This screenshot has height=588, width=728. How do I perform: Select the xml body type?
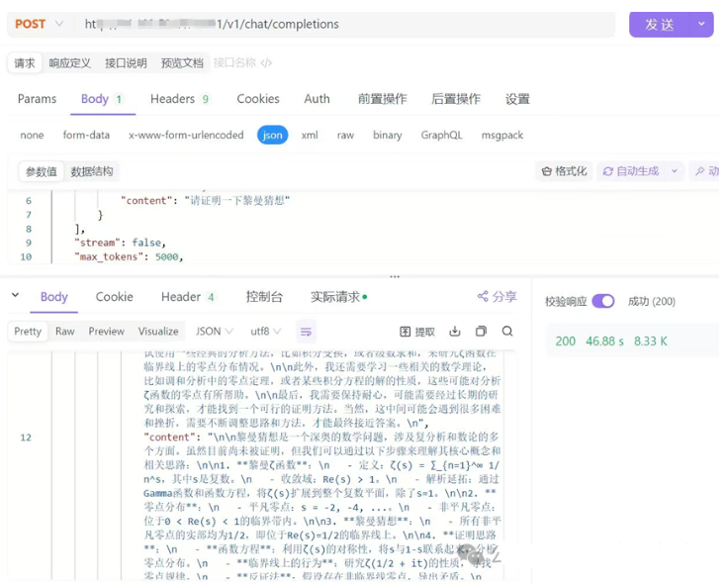coord(310,136)
